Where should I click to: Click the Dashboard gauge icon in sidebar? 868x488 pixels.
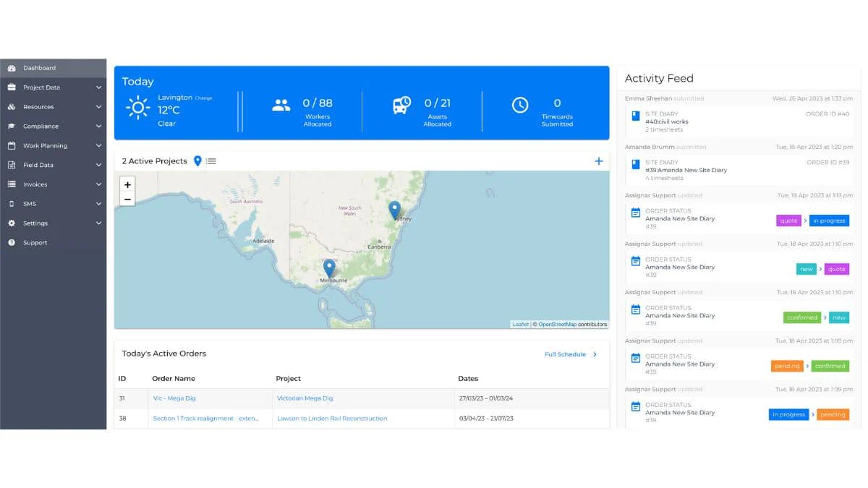tap(12, 68)
